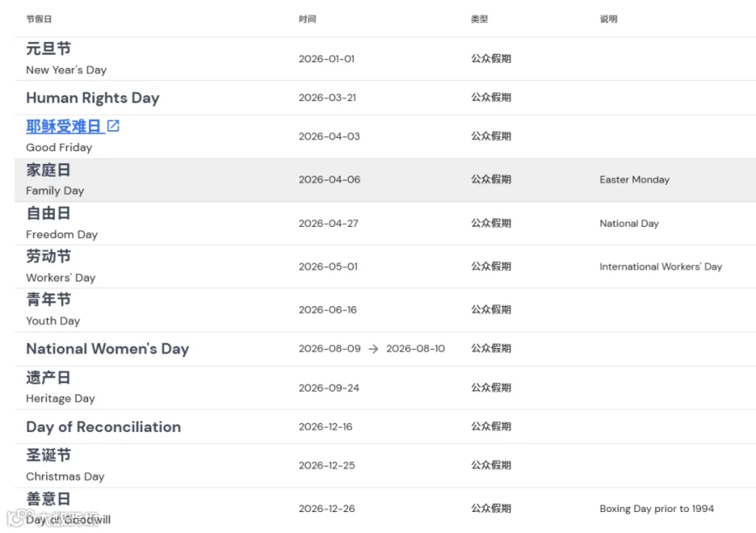Click the external link icon beside 耶稣受难日
This screenshot has width=756, height=533.
pyautogui.click(x=113, y=126)
